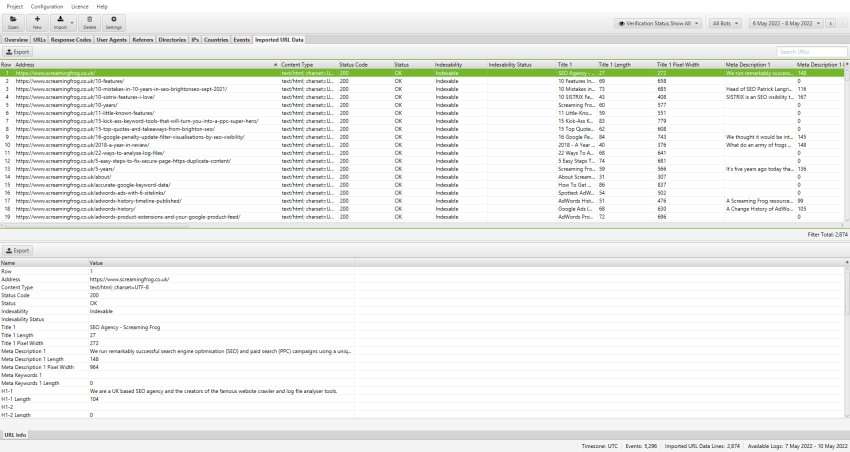Screen dimensions: 850x452
Task: Click the Value column header in details panel
Action: point(221,263)
